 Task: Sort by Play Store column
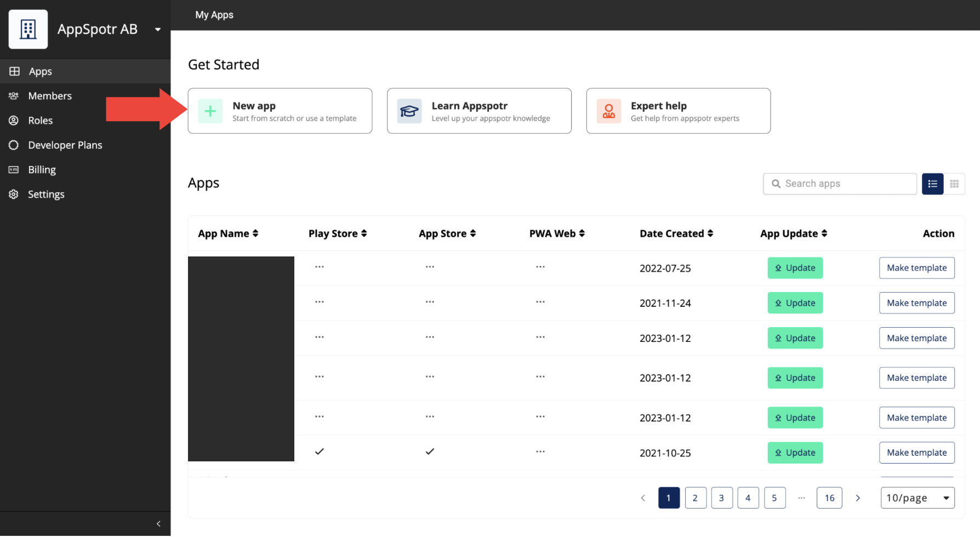pos(338,233)
